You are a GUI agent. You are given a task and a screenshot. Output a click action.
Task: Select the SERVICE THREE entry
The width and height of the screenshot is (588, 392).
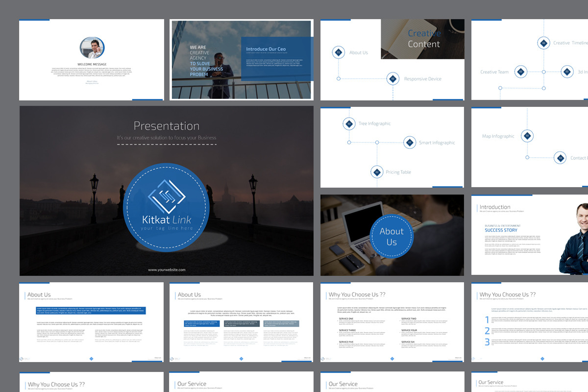click(x=347, y=330)
